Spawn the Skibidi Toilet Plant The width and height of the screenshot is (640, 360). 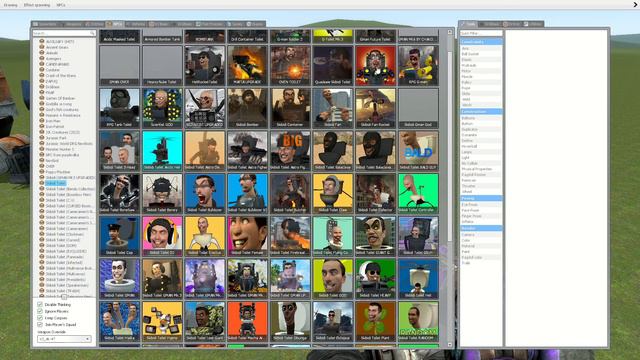coord(375,322)
